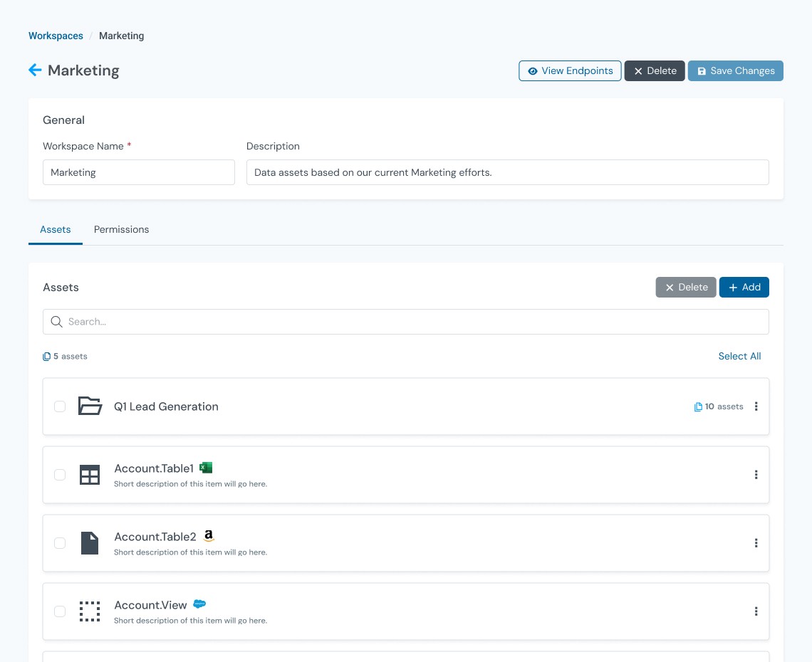Open the Workspaces breadcrumb link
The height and width of the screenshot is (662, 812).
coord(56,36)
